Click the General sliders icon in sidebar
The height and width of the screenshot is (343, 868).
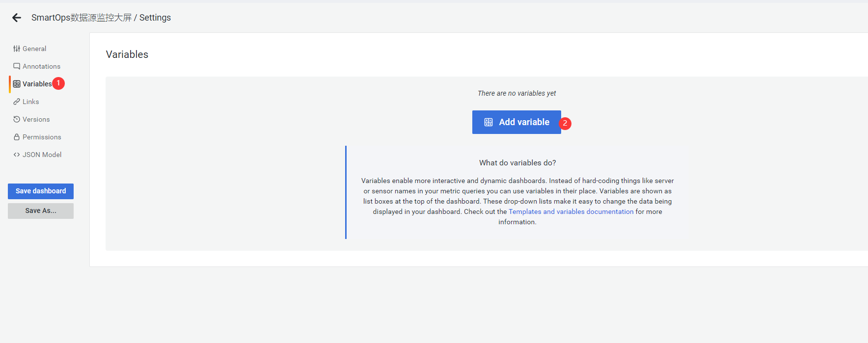point(17,49)
